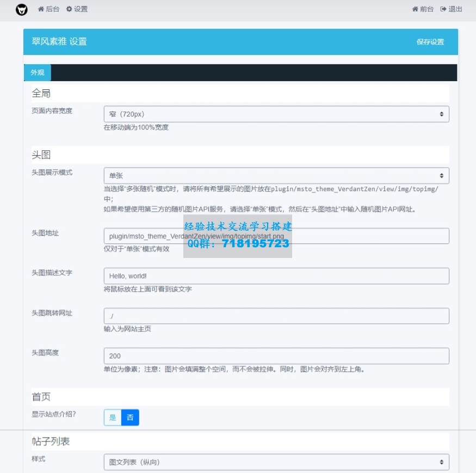The image size is (476, 473).
Task: Click the house icon beside 前台
Action: tap(416, 9)
